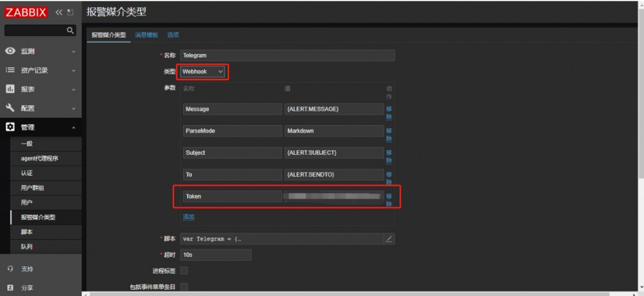
Task: Click the eye icon for 监测
Action: coord(10,52)
